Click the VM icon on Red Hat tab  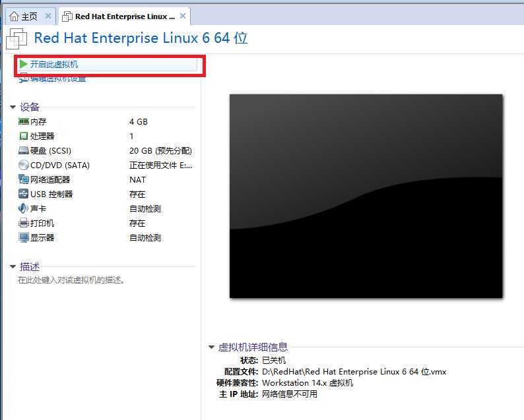coord(67,16)
